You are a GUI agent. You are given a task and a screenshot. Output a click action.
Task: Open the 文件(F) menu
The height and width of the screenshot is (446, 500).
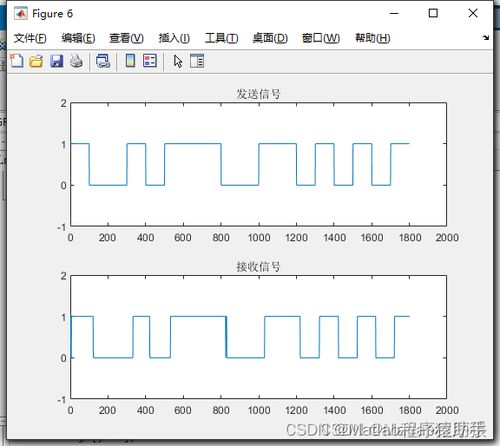(x=30, y=38)
